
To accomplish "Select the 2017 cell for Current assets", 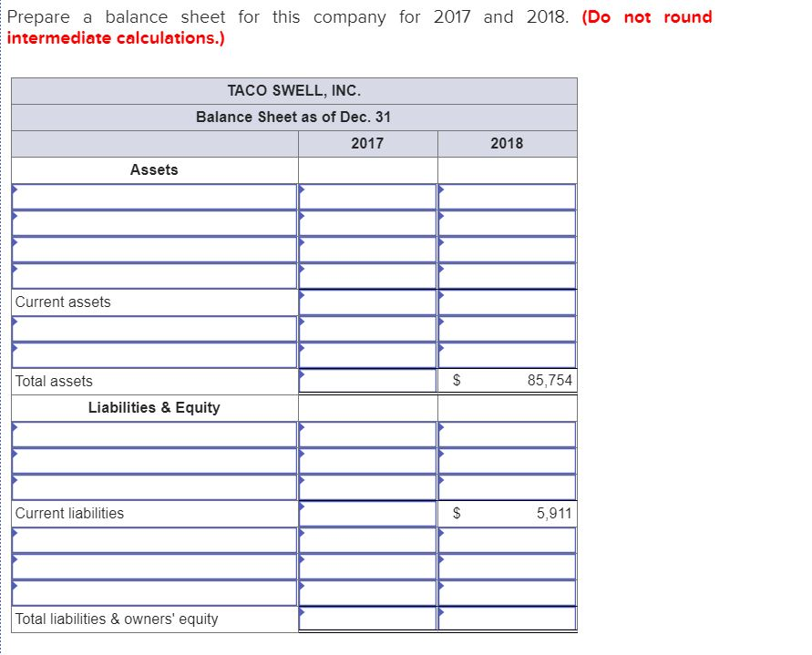I will tap(367, 302).
